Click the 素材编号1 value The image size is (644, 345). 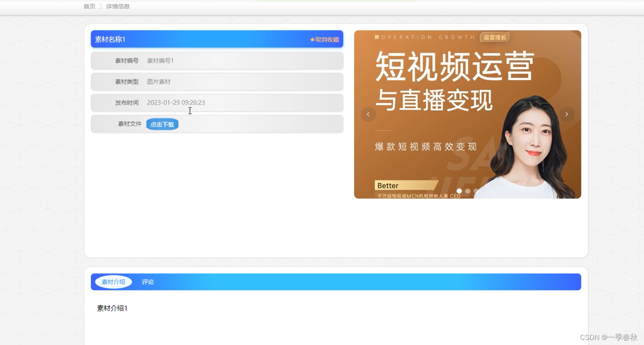click(160, 61)
